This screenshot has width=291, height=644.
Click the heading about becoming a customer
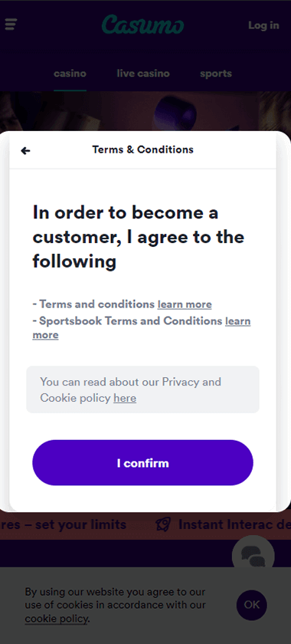(x=139, y=237)
